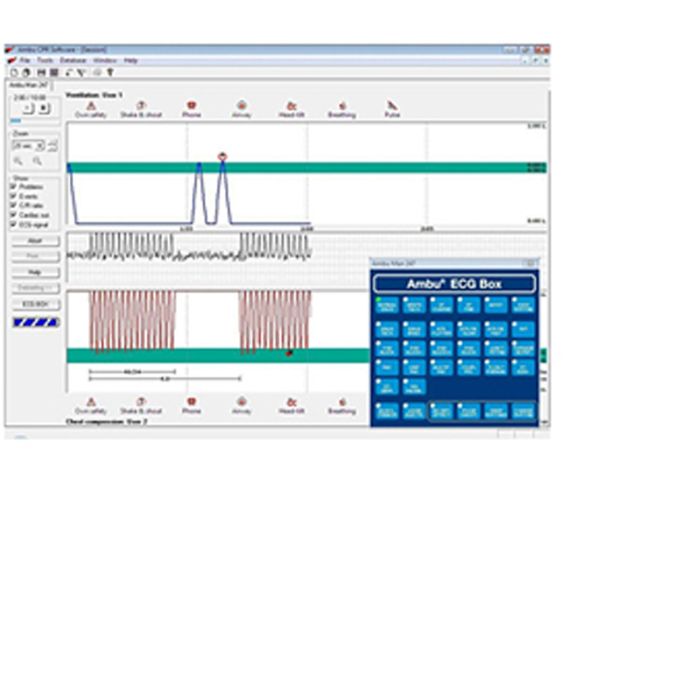Click the zoom out magnifier icon
This screenshot has width=700, height=700.
[x=37, y=161]
